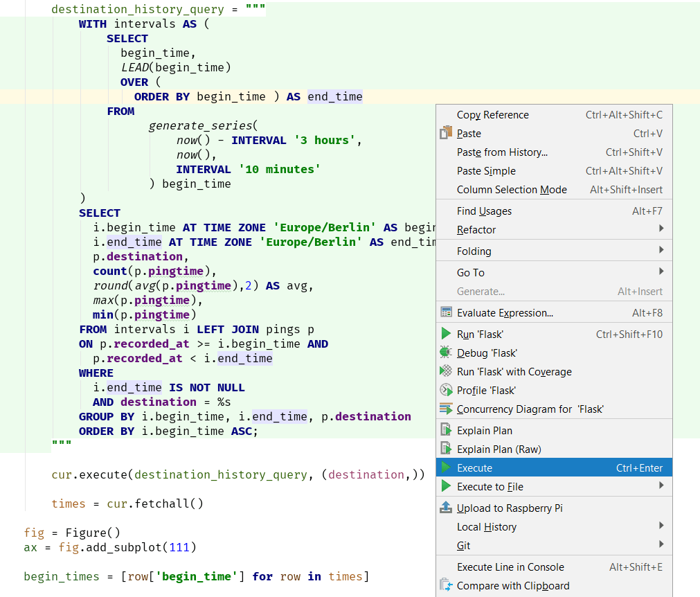Viewport: 700px width, 597px height.
Task: Click the Explain Plan icon
Action: click(446, 430)
